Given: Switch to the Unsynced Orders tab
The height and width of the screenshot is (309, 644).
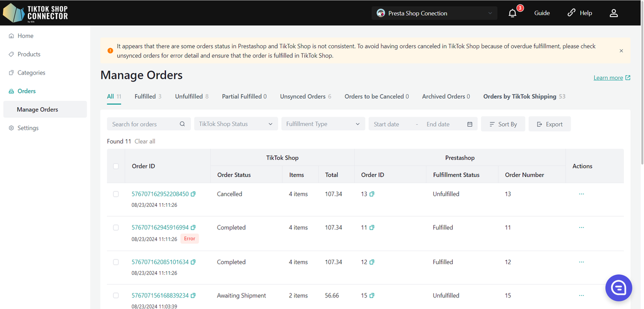Looking at the screenshot, I should point(306,96).
